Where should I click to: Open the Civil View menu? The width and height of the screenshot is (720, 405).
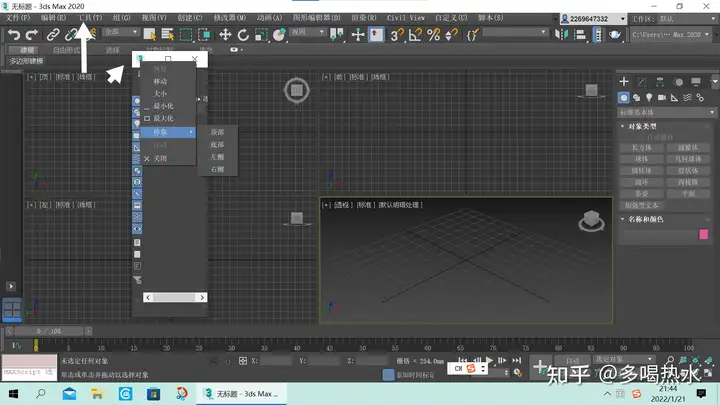tap(405, 18)
